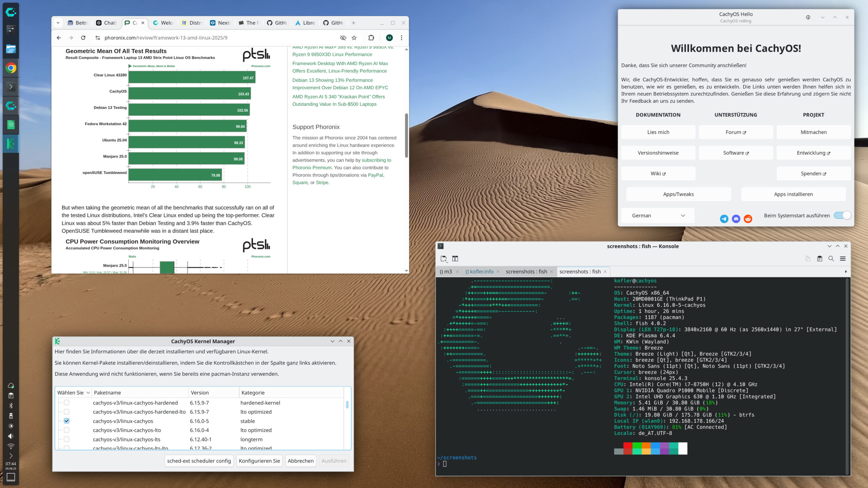Open removable devices tray icon

pyautogui.click(x=11, y=416)
